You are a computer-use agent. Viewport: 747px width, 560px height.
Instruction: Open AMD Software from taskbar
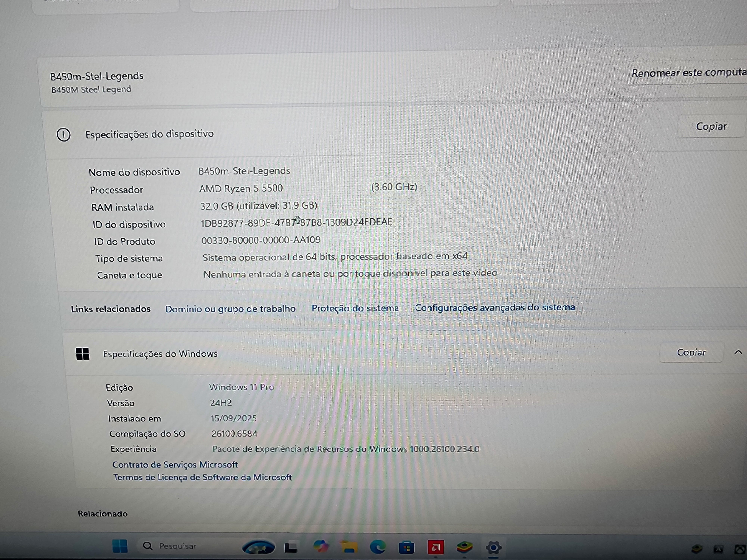(436, 547)
